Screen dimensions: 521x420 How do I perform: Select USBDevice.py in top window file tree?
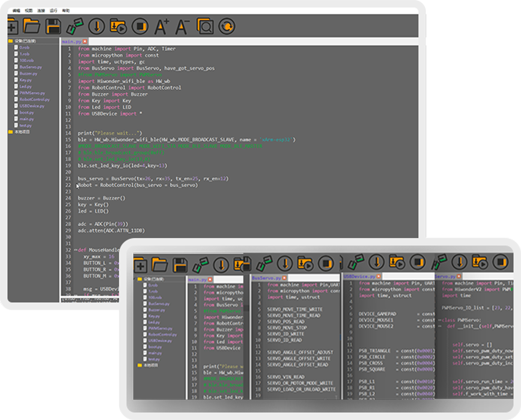32,106
